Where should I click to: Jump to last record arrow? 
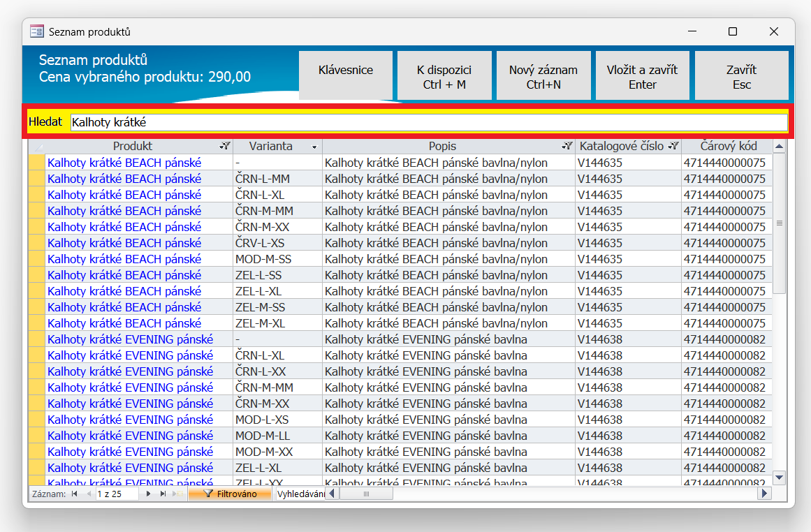163,494
